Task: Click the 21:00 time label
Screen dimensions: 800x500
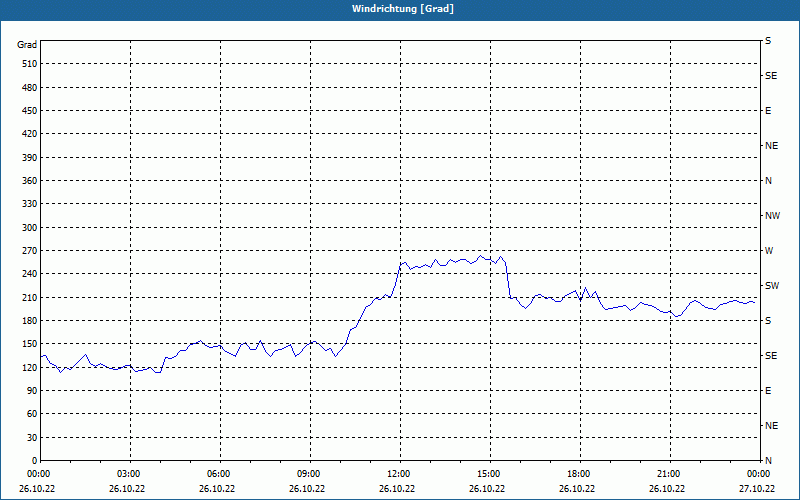Action: pos(670,473)
